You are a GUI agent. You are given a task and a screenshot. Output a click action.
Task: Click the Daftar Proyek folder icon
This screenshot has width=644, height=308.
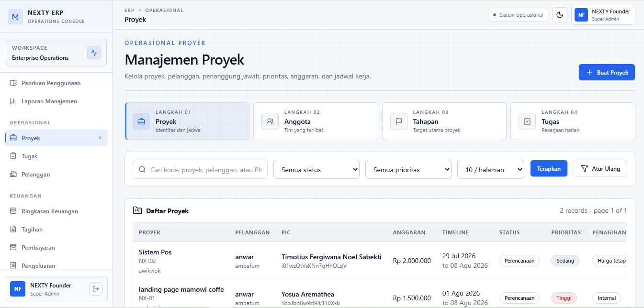click(137, 210)
